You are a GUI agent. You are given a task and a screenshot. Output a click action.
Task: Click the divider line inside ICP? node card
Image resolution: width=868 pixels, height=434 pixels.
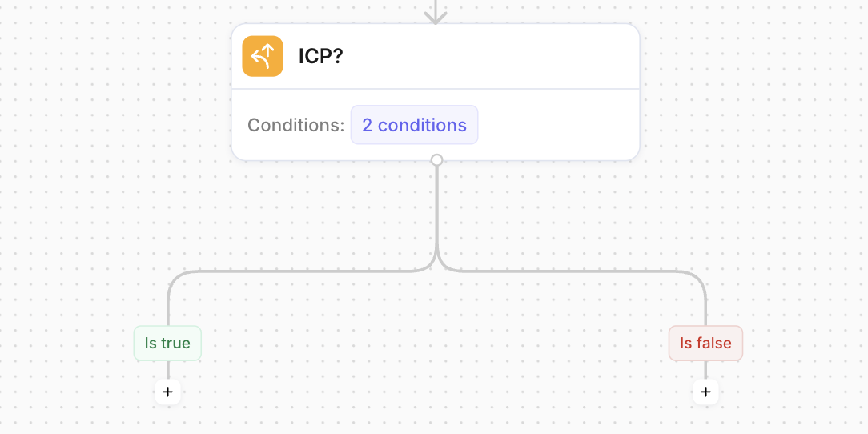tap(436, 89)
